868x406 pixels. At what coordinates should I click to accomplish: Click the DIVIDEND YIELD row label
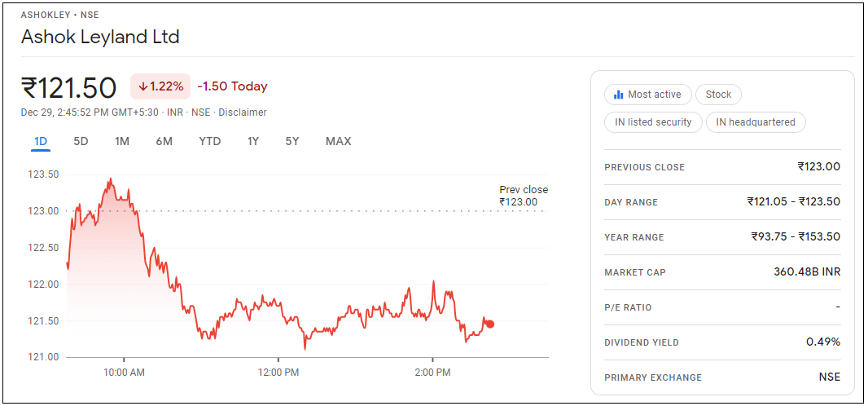pyautogui.click(x=642, y=343)
